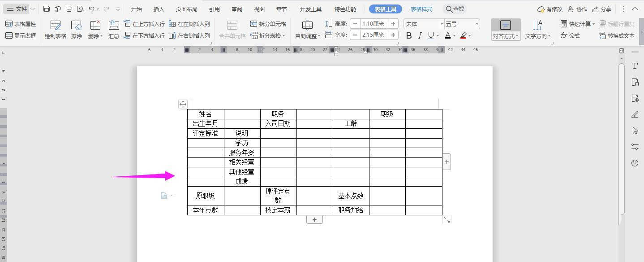
Task: Open the 插入 ribbon tab
Action: (159, 9)
